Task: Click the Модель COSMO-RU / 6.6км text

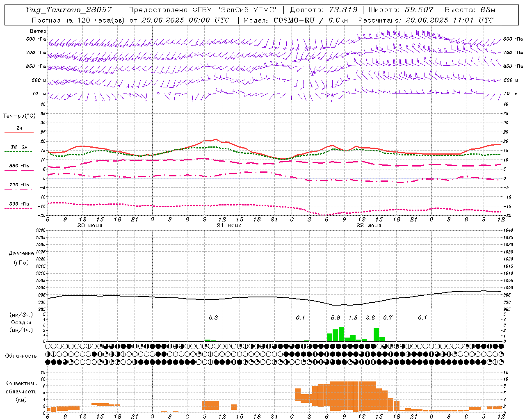Action: point(296,20)
